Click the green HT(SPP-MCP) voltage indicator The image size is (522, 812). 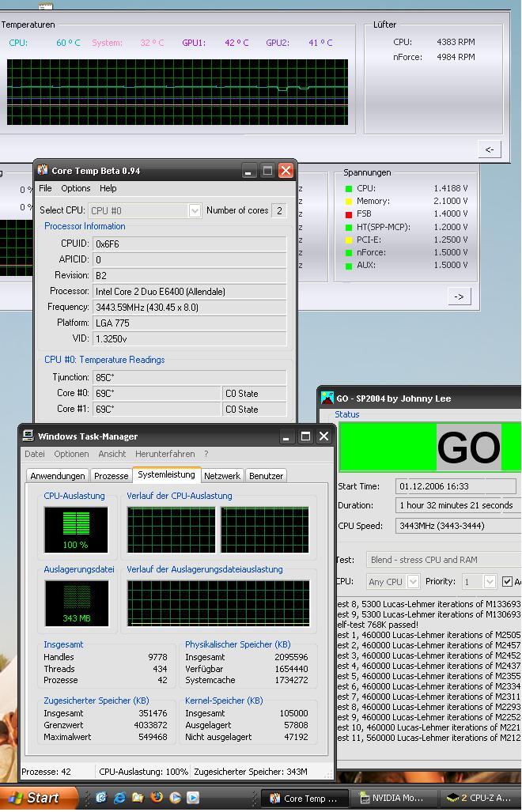click(349, 228)
